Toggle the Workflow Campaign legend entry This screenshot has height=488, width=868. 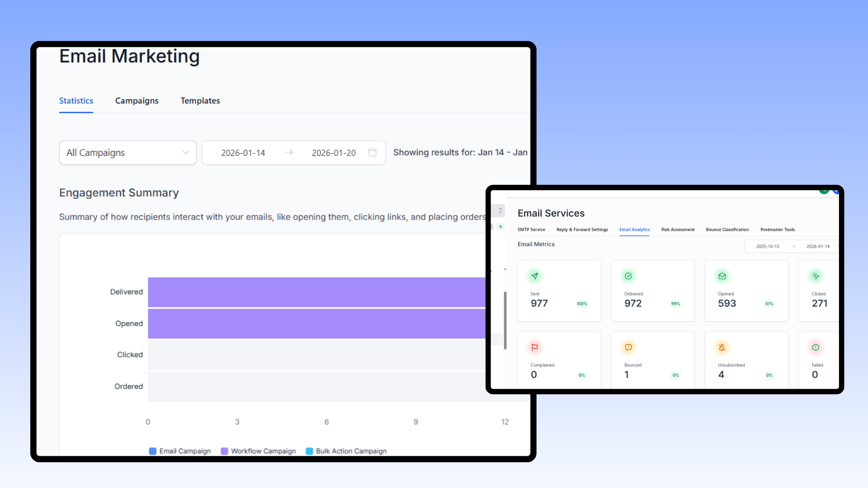[258, 451]
